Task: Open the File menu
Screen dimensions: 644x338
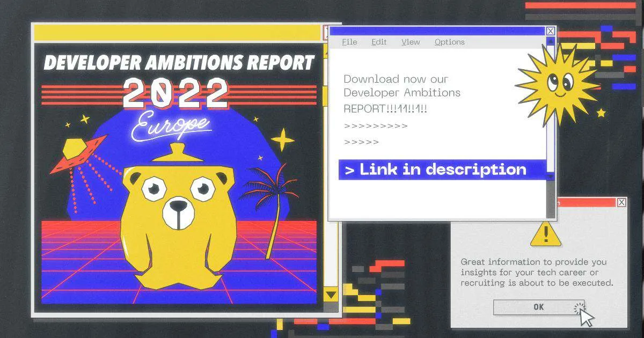Action: coord(349,42)
